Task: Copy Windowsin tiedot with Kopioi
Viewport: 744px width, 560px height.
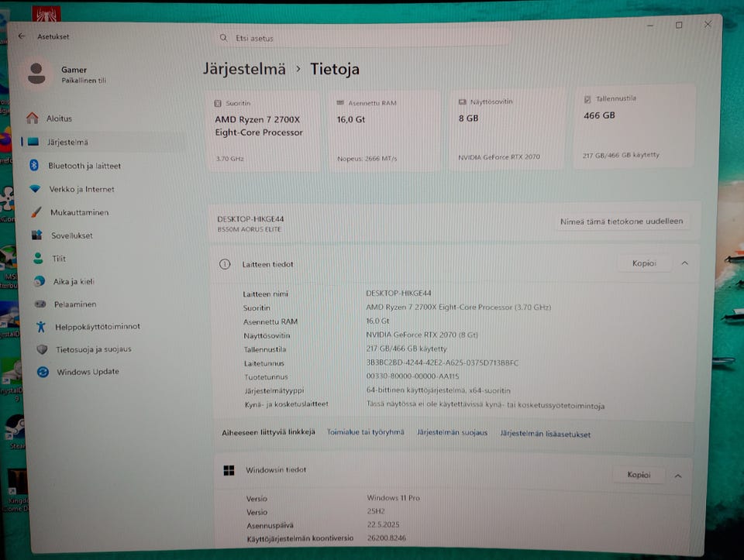Action: tap(638, 475)
